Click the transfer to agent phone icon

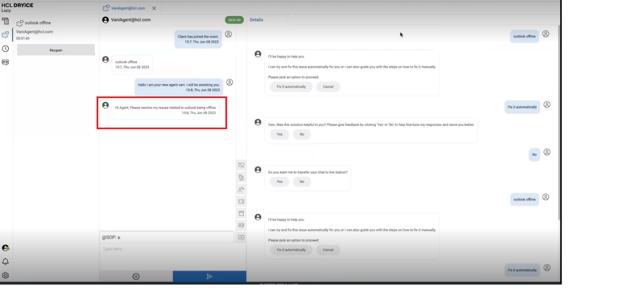click(x=241, y=189)
